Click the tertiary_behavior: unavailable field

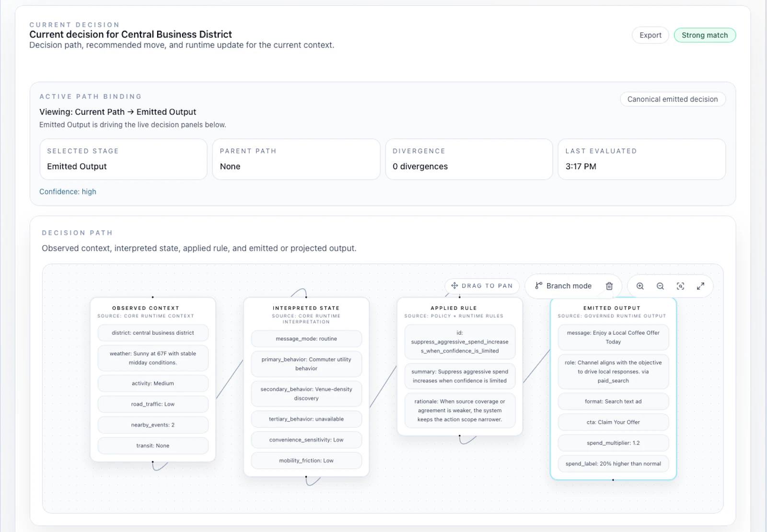coord(306,419)
